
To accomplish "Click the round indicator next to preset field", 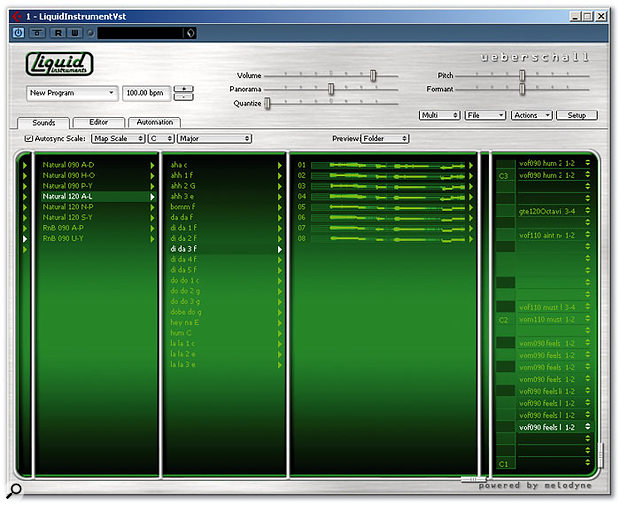I will tap(91, 33).
